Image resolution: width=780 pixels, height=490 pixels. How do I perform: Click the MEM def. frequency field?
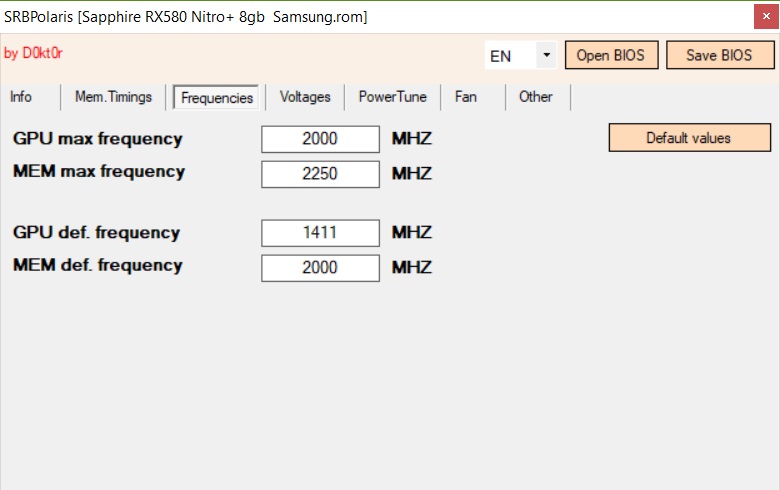point(320,268)
